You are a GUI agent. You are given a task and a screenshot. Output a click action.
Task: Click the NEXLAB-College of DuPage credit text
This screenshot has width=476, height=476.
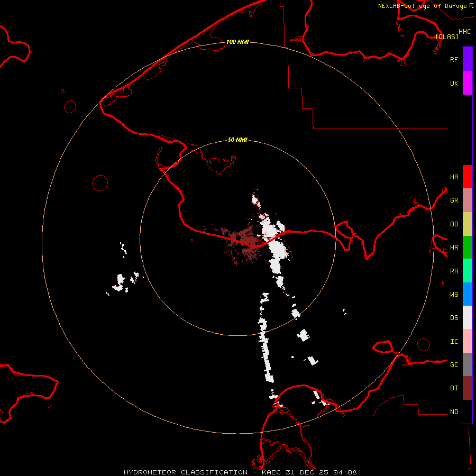pyautogui.click(x=423, y=6)
